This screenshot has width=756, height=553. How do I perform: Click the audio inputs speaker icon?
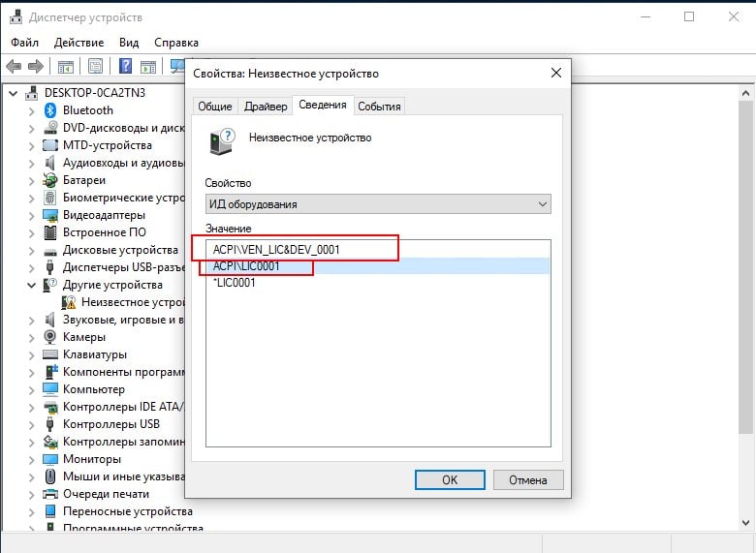(x=50, y=163)
